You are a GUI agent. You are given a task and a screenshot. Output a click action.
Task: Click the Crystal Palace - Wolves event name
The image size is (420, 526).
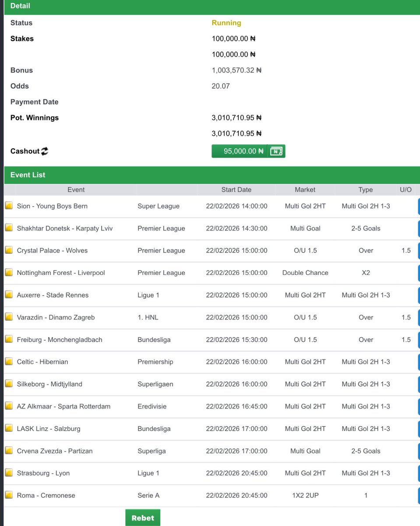[x=52, y=251]
